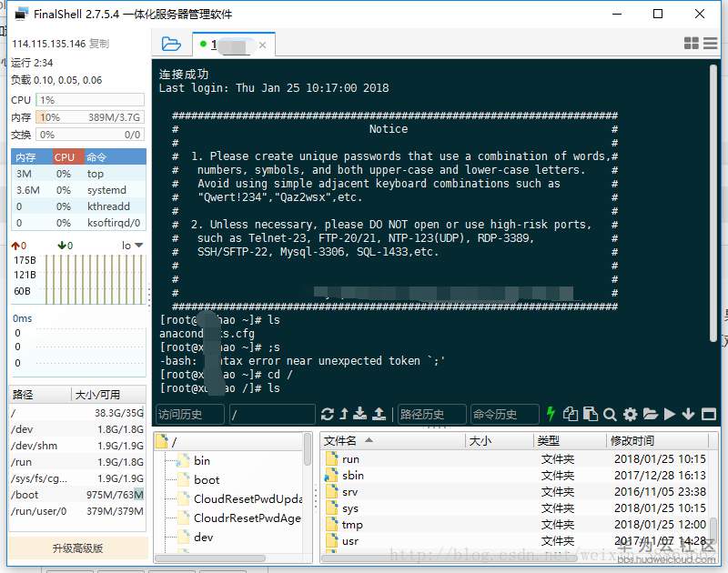Open the 路径历史 dropdown
The width and height of the screenshot is (728, 573).
pos(431,415)
